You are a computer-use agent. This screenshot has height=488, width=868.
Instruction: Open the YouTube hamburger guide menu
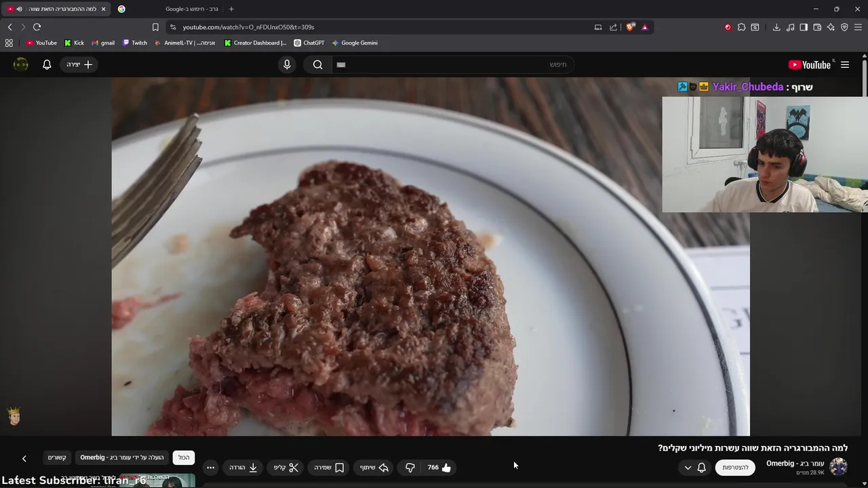(x=845, y=64)
